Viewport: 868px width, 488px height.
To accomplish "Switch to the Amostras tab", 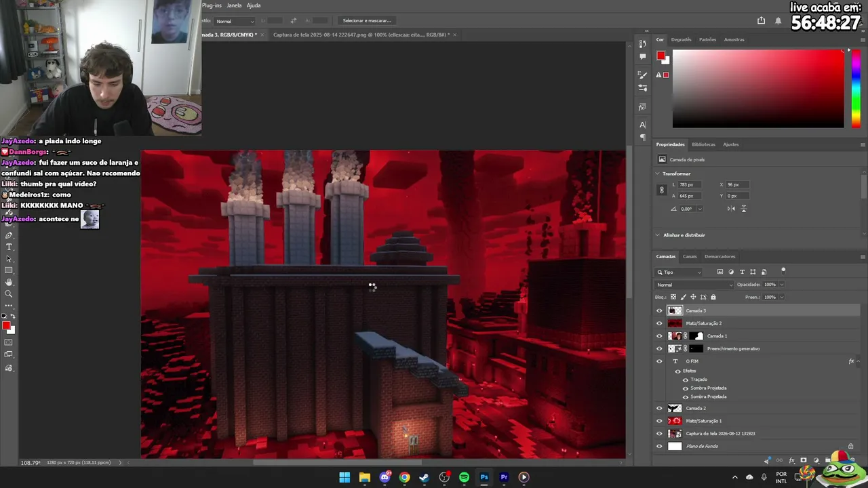I will (734, 39).
